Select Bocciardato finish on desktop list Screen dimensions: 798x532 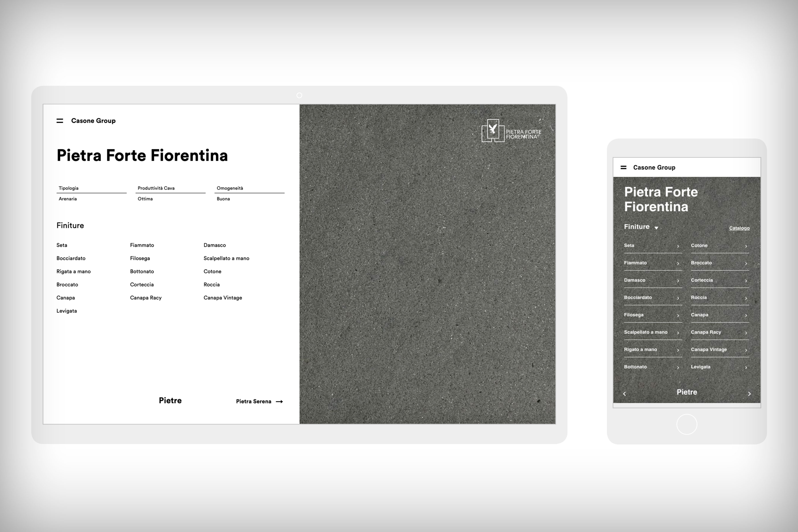point(71,258)
